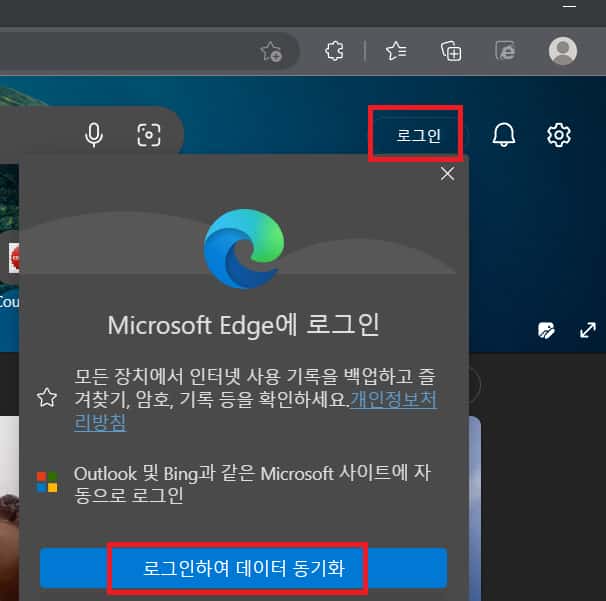Screen dimensions: 606x601
Task: Open the Extensions puzzle icon
Action: 334,51
